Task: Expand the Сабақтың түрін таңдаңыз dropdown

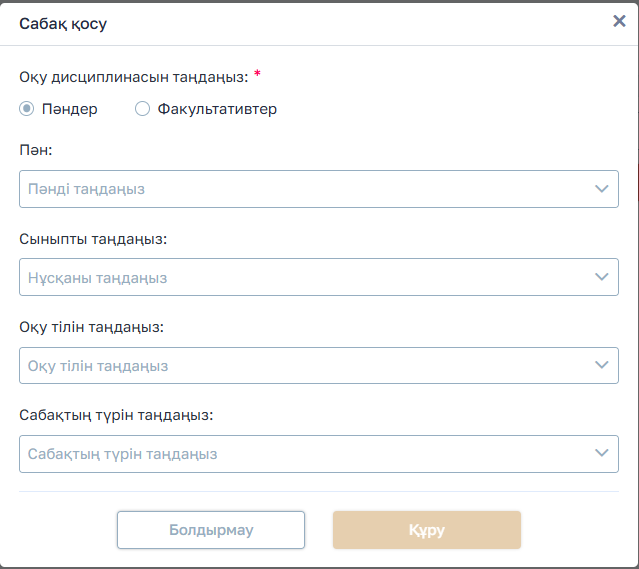Action: (300, 454)
